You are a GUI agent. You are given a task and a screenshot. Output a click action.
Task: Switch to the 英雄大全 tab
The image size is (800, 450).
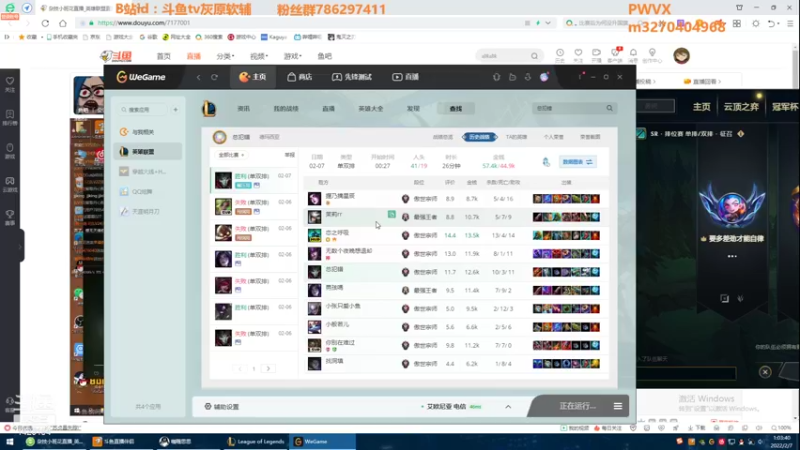click(x=370, y=109)
